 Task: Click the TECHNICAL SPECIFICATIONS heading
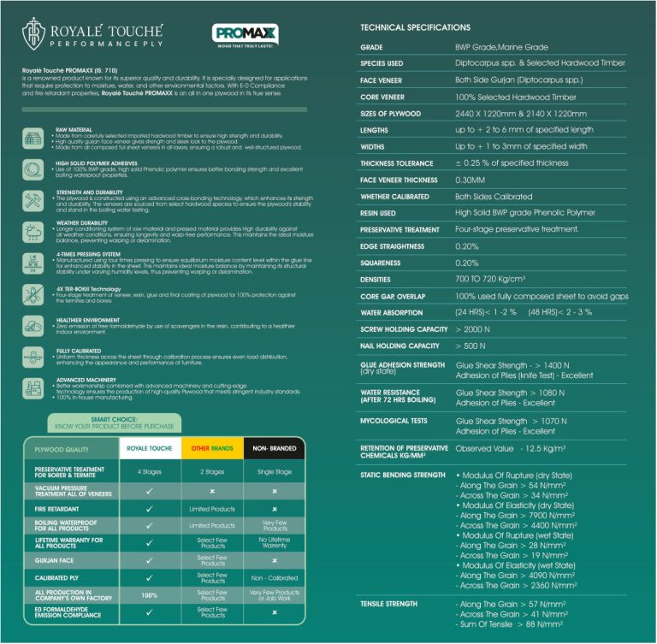point(415,27)
